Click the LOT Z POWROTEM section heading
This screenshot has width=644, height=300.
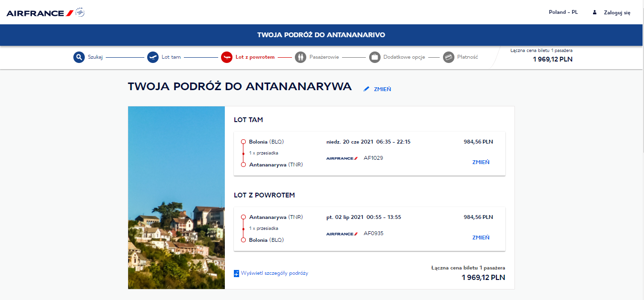(264, 195)
